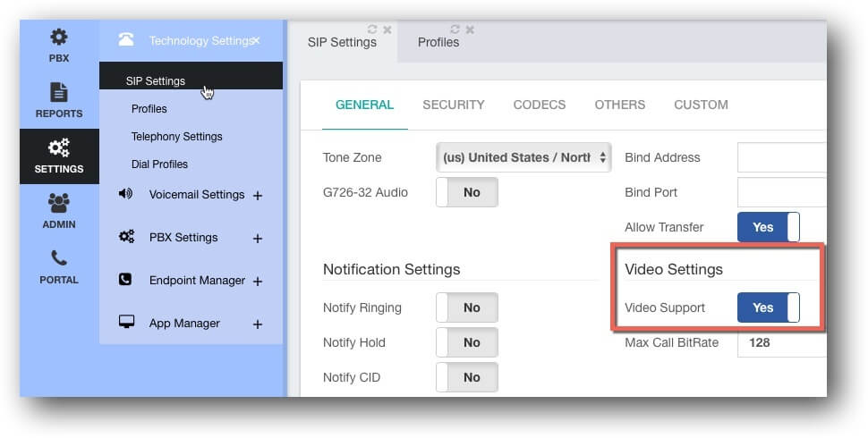Open the Tone Zone dropdown

tap(523, 157)
